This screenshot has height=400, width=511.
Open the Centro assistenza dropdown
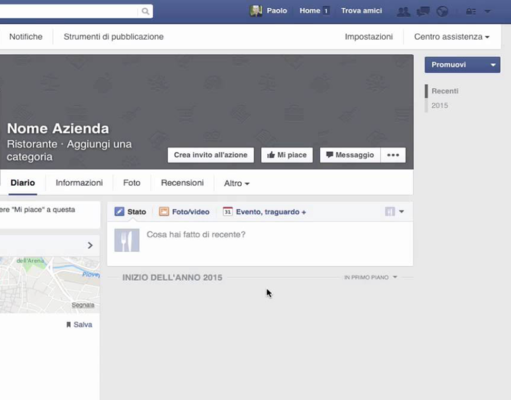point(452,37)
